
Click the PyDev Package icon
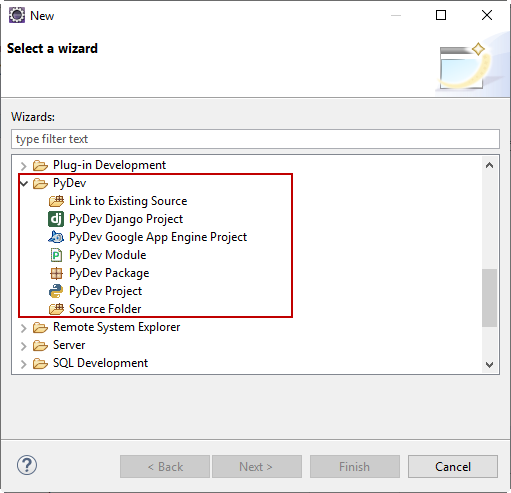(56, 273)
